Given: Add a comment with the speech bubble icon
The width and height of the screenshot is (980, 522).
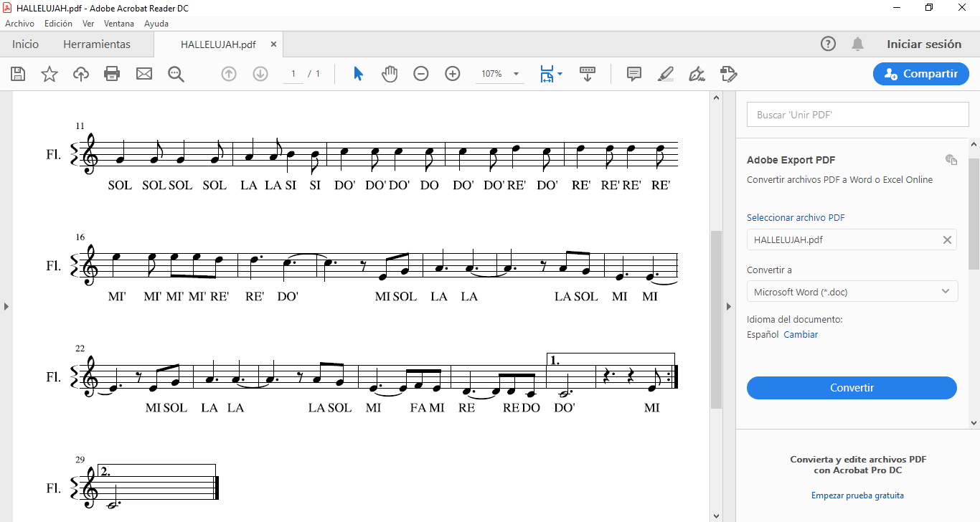Looking at the screenshot, I should coord(634,74).
